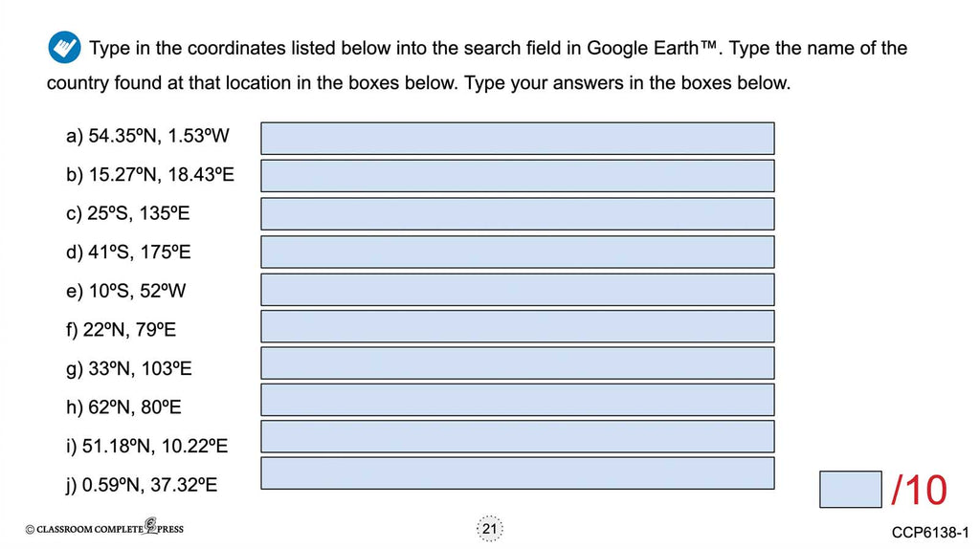The image size is (980, 549).
Task: Select answer box for 10ºS, 52ºW
Action: [x=517, y=289]
